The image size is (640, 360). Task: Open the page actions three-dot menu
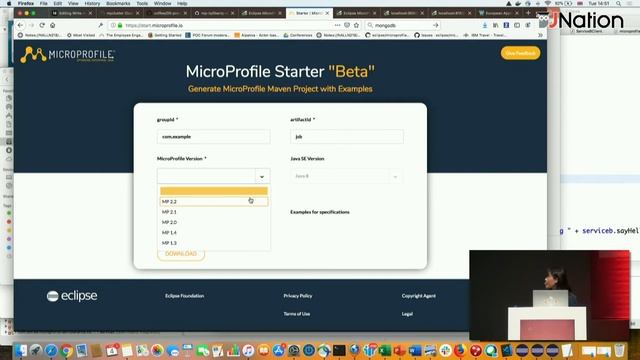click(337, 25)
